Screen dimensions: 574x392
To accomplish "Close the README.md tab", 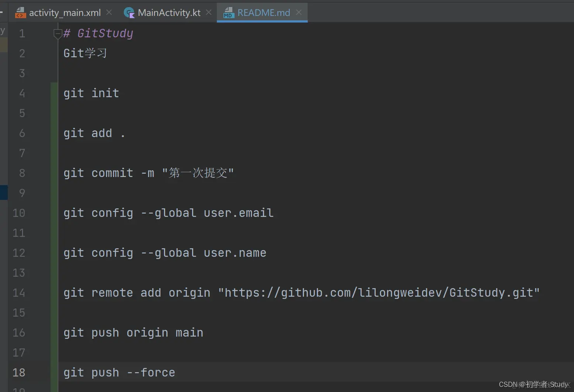I will click(x=299, y=13).
